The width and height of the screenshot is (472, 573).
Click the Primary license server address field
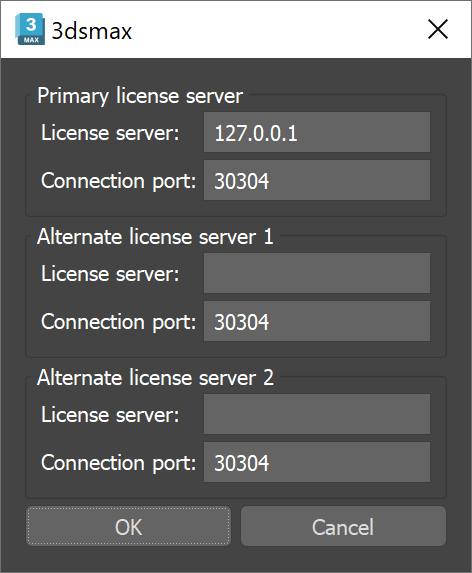[317, 132]
